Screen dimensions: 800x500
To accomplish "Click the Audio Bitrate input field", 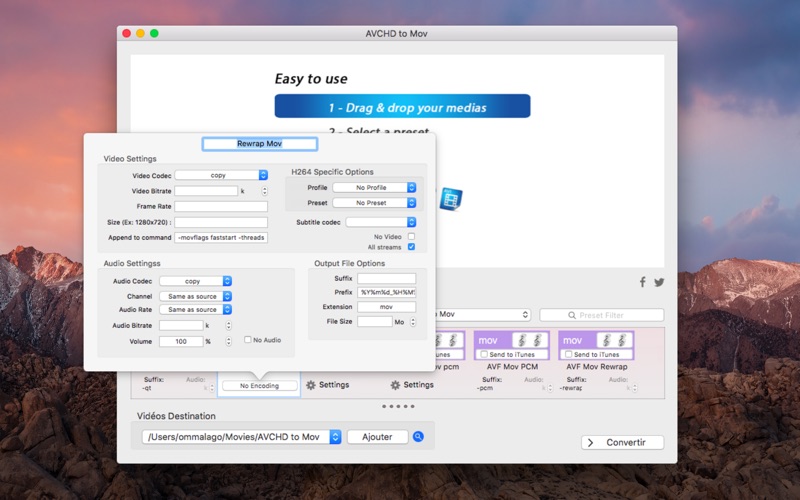I will [181, 326].
